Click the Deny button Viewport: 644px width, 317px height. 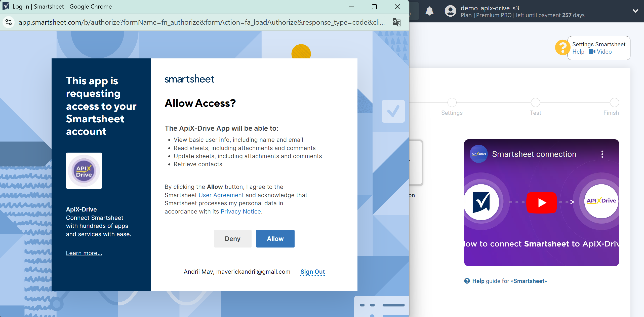pyautogui.click(x=232, y=238)
